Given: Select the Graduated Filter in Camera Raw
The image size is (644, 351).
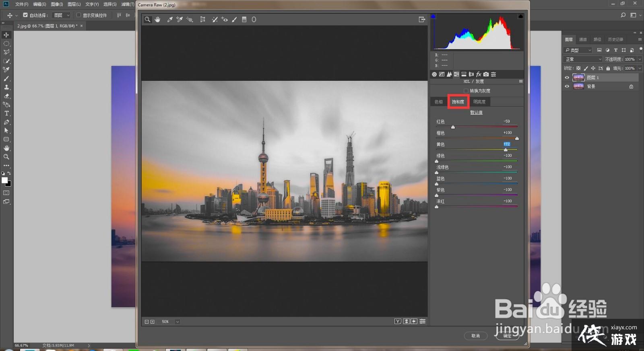Looking at the screenshot, I should 244,19.
